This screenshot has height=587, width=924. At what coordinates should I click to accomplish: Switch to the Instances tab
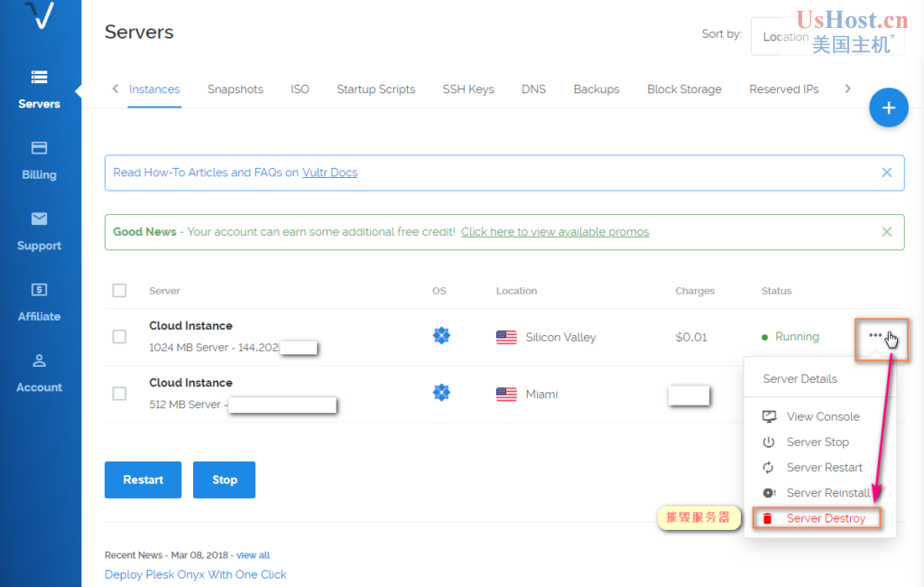tap(154, 89)
